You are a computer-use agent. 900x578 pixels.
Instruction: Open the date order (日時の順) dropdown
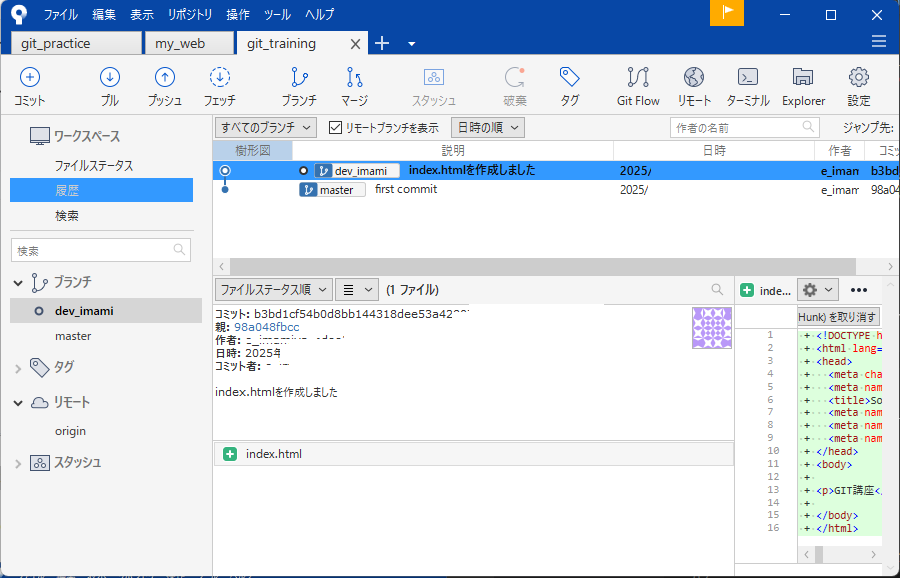[x=488, y=128]
